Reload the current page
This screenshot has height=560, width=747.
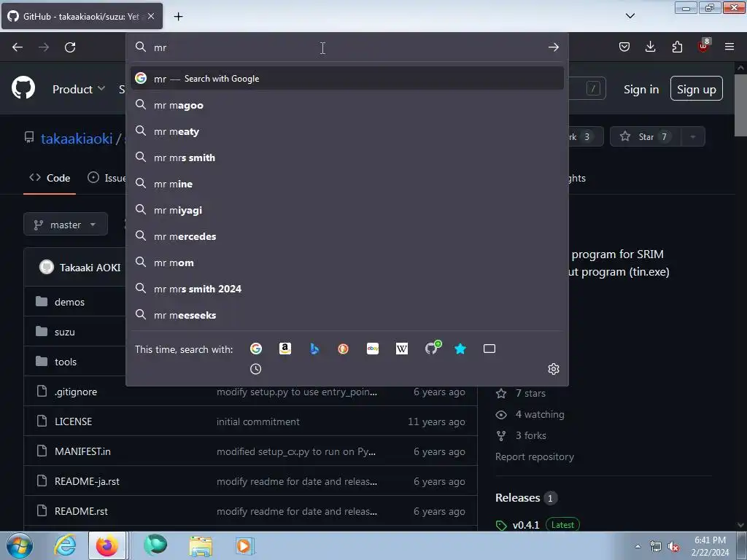[x=70, y=47]
